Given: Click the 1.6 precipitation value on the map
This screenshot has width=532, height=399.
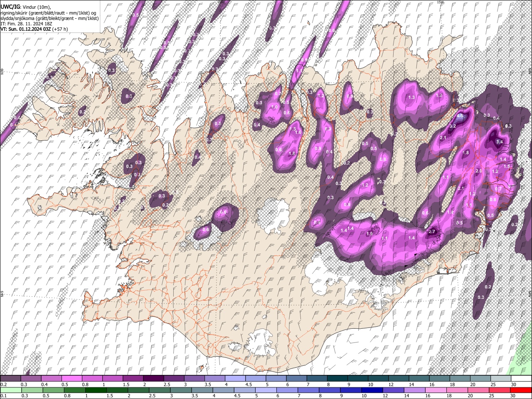Looking at the screenshot, I should (298, 132).
